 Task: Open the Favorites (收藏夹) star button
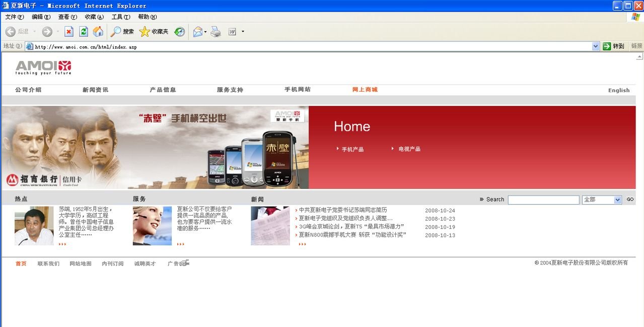pyautogui.click(x=154, y=32)
